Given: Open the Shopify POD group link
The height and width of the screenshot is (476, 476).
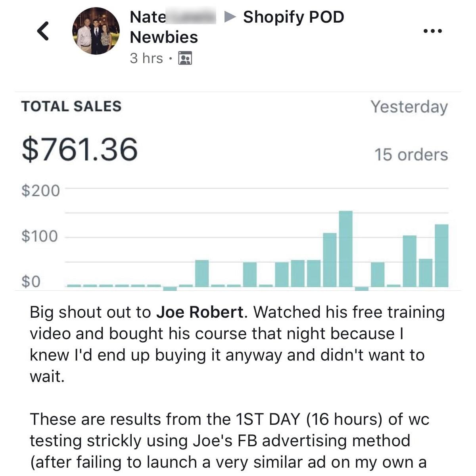Looking at the screenshot, I should coord(294,17).
